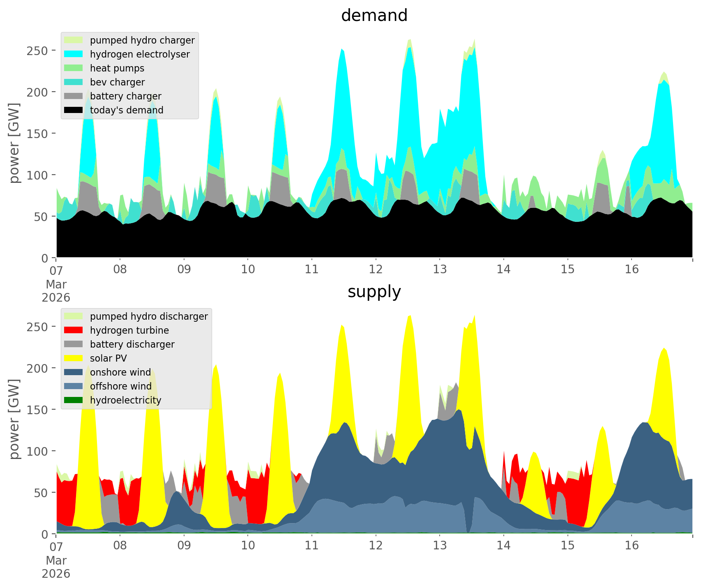701x588 pixels.
Task: Click the pumped hydro discharger legend label
Action: [x=149, y=316]
